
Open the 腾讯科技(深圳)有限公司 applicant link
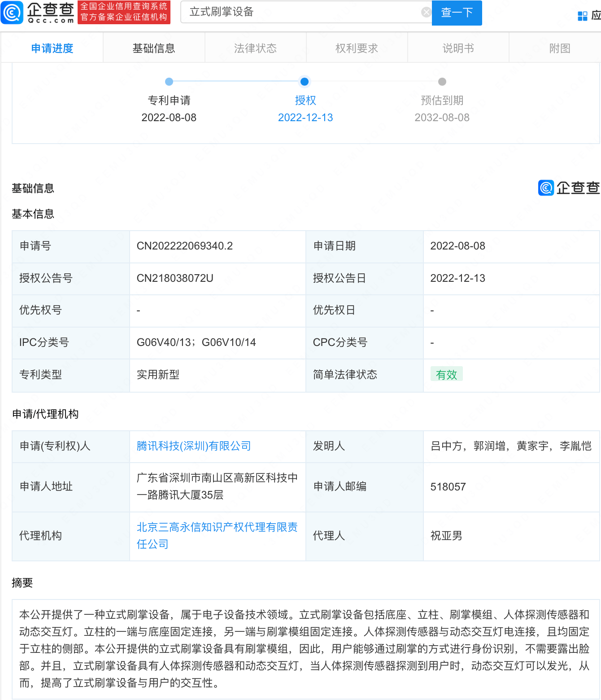click(194, 446)
